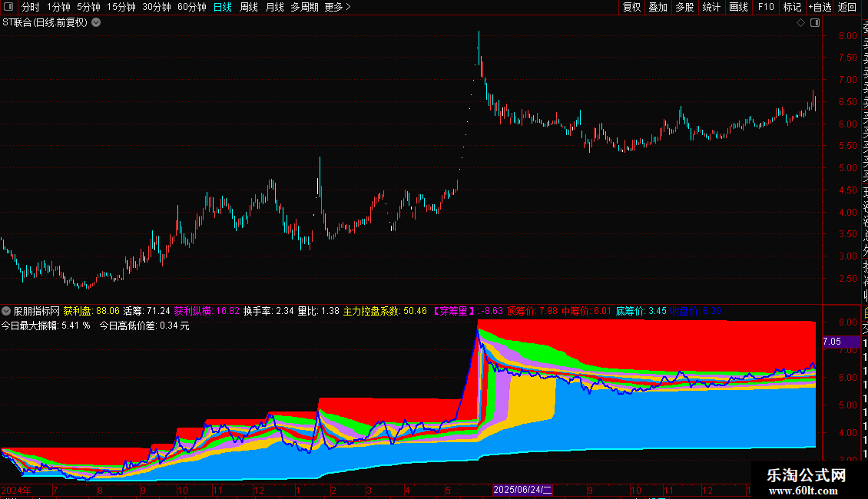
Task: Select the 1分钟 period
Action: pyautogui.click(x=58, y=7)
